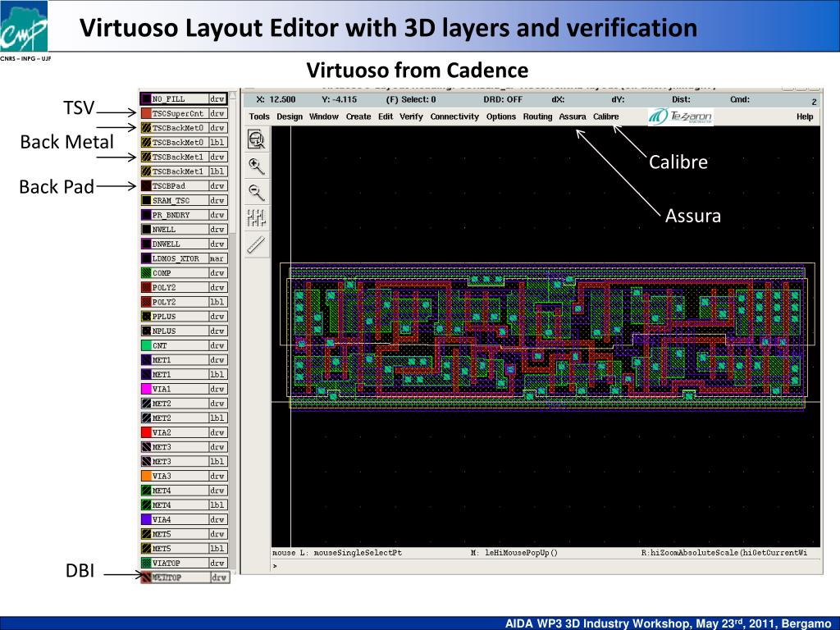Click the Zoom Out magnifier tool
This screenshot has height=630, width=840.
(x=257, y=194)
